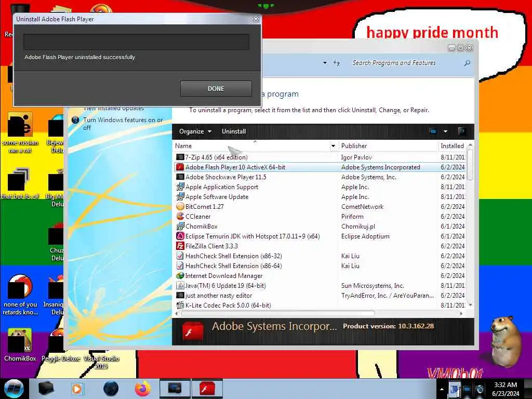Close the Uninstall Adobe Flash Player dialog

256,19
